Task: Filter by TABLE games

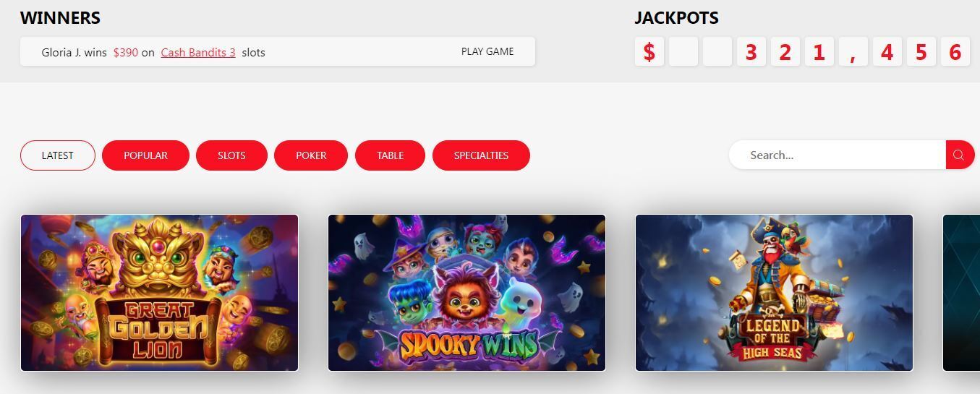Action: pos(390,155)
